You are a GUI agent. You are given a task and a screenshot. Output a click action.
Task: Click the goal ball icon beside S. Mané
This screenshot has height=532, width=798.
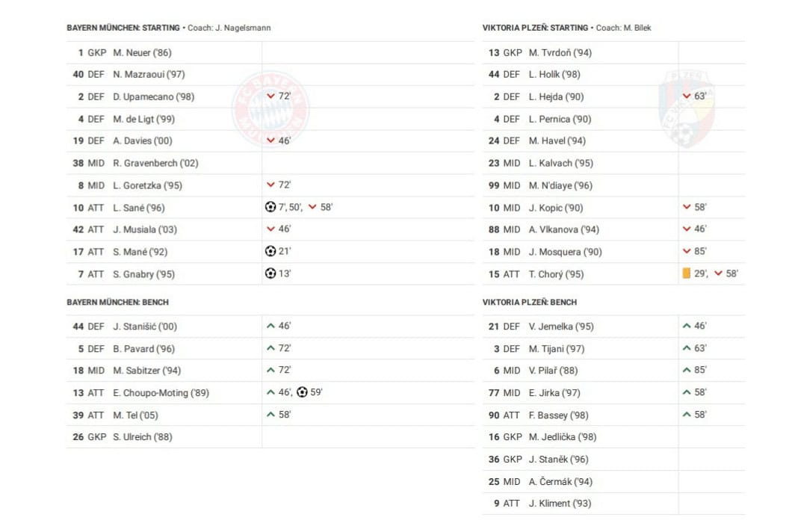click(270, 252)
